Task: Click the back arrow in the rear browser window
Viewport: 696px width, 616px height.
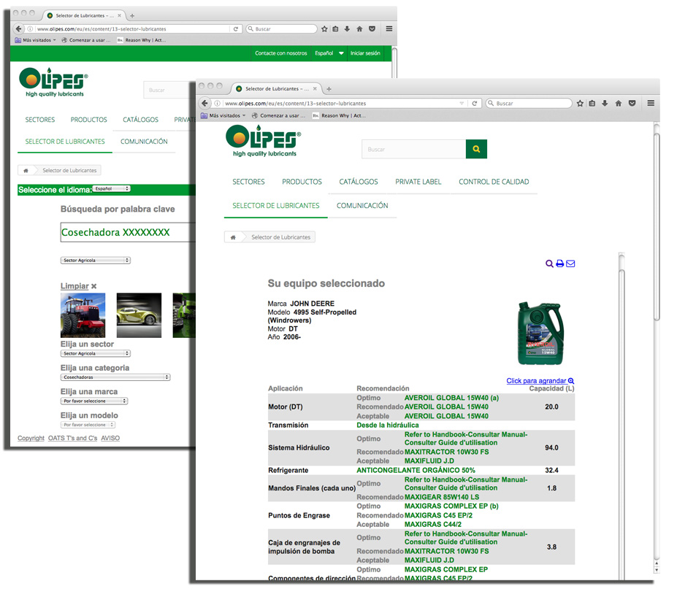Action: [18, 28]
